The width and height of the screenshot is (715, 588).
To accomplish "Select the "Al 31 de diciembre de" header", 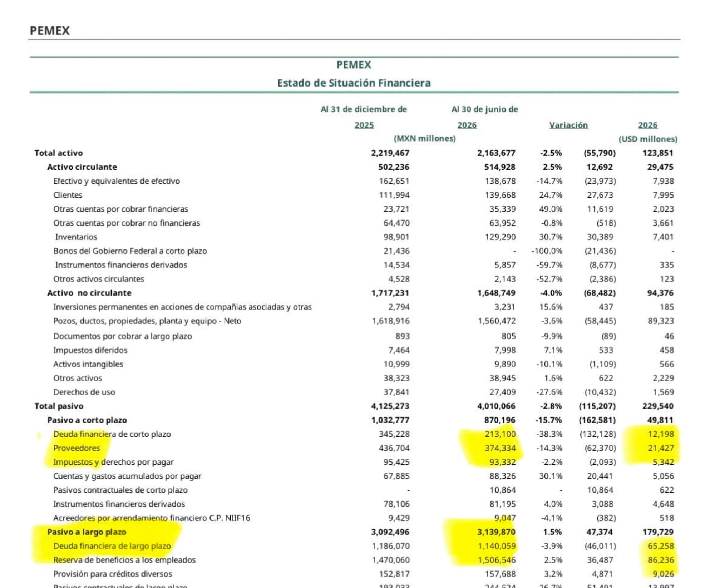I will click(x=364, y=109).
